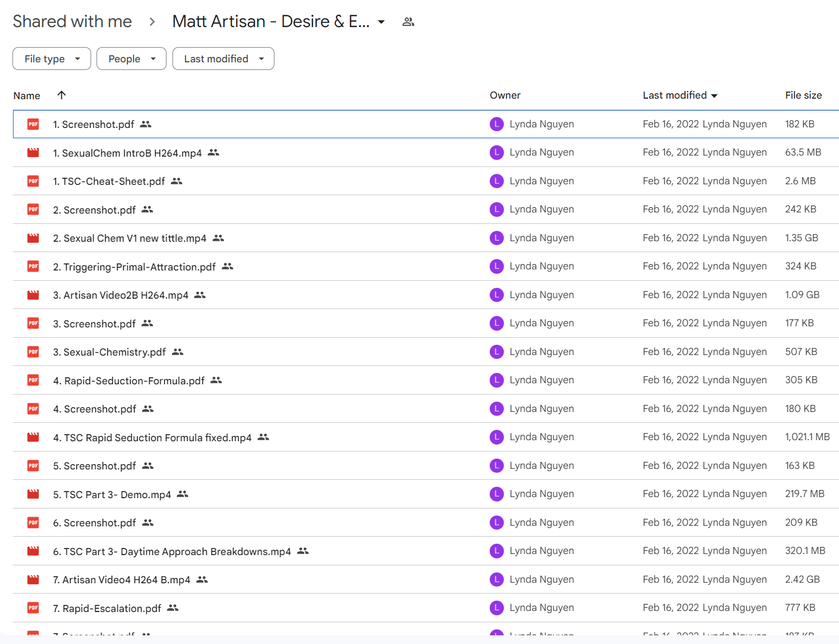The image size is (839, 644).
Task: Select file 5. TSC Part 3- Demo.mp4
Action: pyautogui.click(x=426, y=494)
